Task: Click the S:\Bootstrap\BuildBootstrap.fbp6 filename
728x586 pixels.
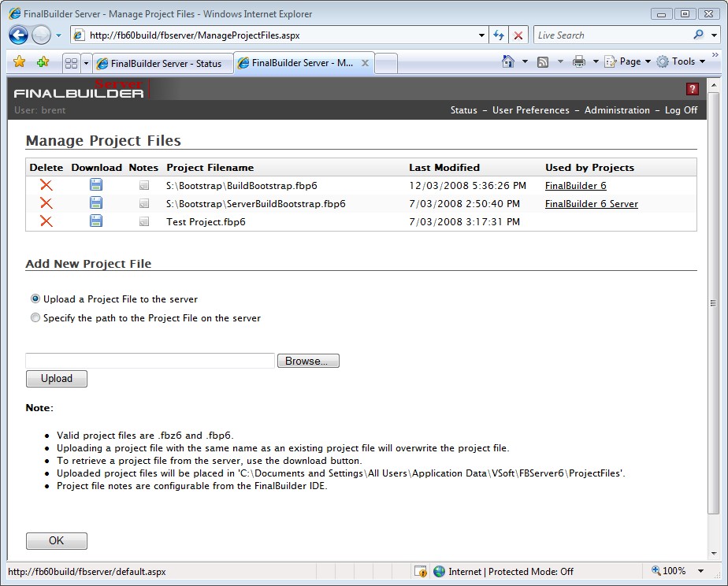Action: pos(242,186)
